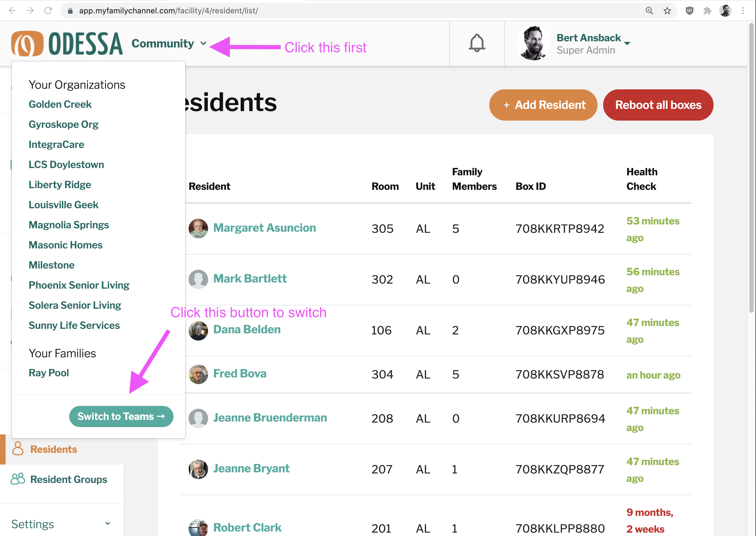Click the Residents person icon in the sidebar
Screen dimensions: 756x536
(x=18, y=449)
